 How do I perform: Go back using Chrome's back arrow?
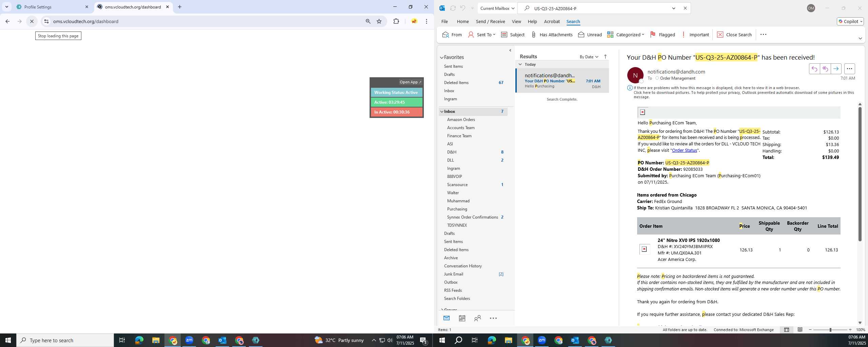[7, 21]
